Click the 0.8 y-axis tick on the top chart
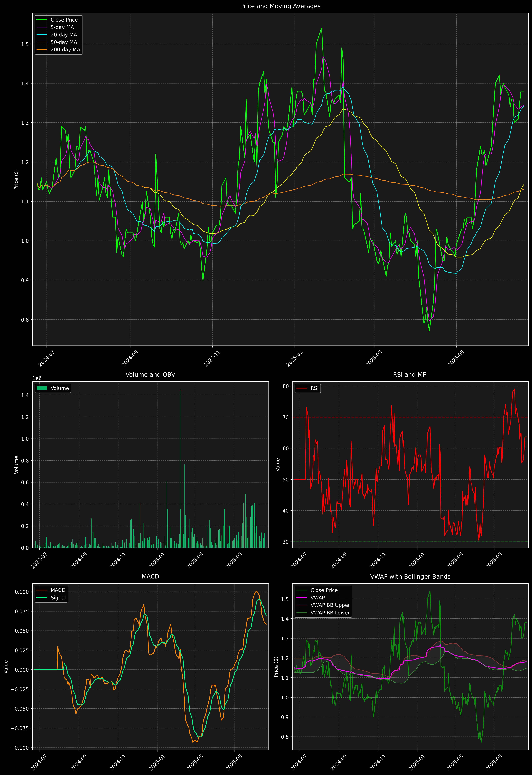Screen dimensions: 532x775 click(x=25, y=320)
